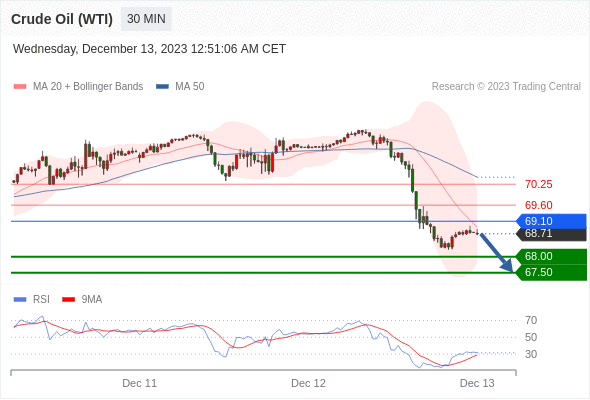Image resolution: width=590 pixels, height=400 pixels.
Task: Click the date and time stamp text
Action: (149, 49)
